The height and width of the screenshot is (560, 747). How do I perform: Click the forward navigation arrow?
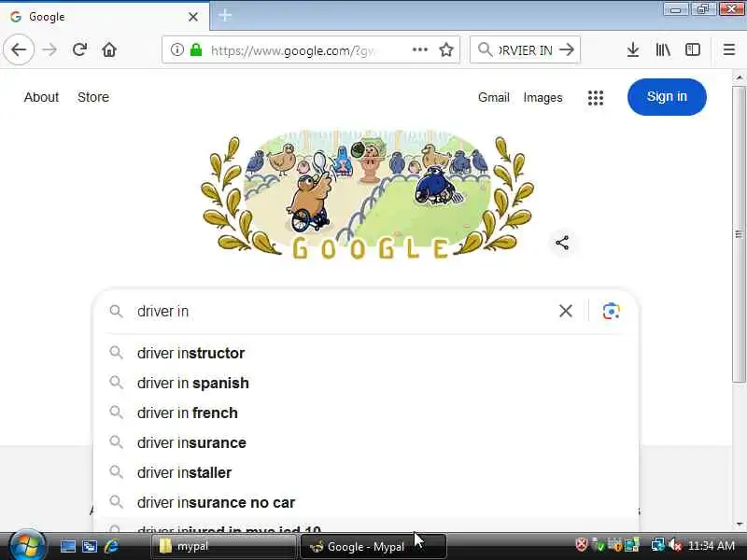(49, 49)
